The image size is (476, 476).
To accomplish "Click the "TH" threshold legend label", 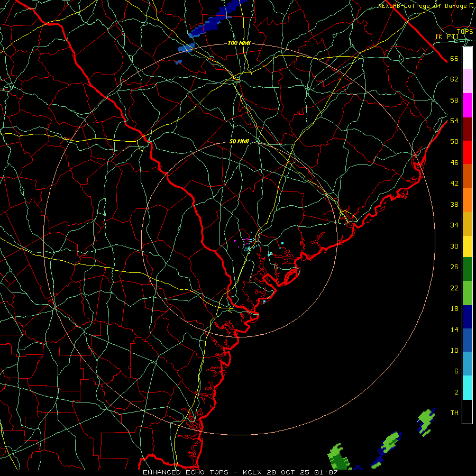I will (454, 413).
